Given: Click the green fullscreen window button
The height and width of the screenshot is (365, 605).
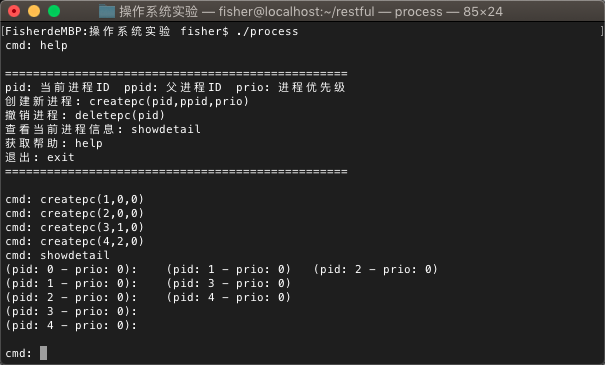Looking at the screenshot, I should point(54,11).
